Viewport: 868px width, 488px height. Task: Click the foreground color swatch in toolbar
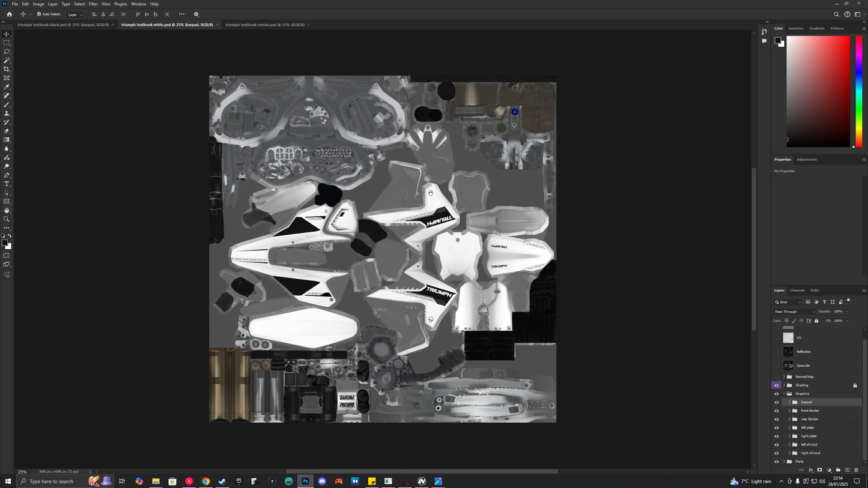4,242
